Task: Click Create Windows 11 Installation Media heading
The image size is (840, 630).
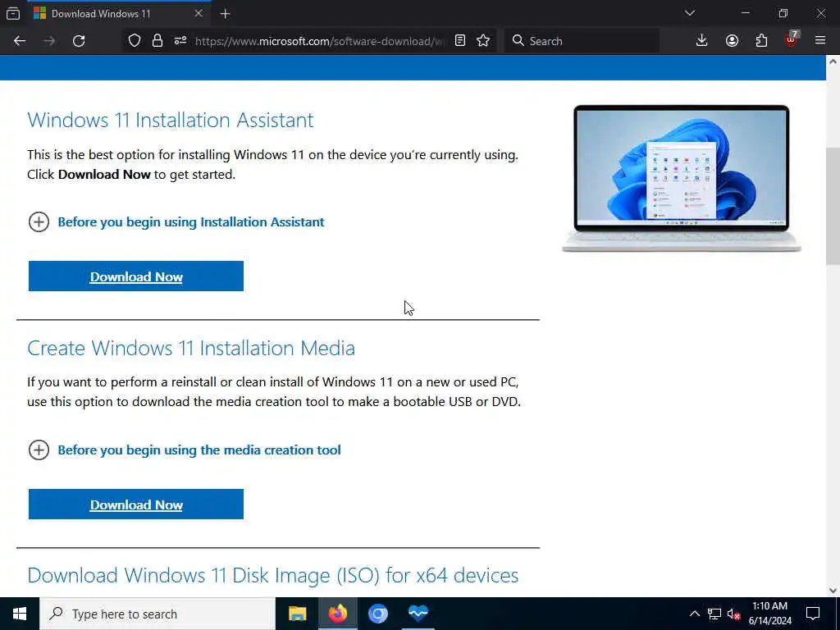Action: point(191,348)
